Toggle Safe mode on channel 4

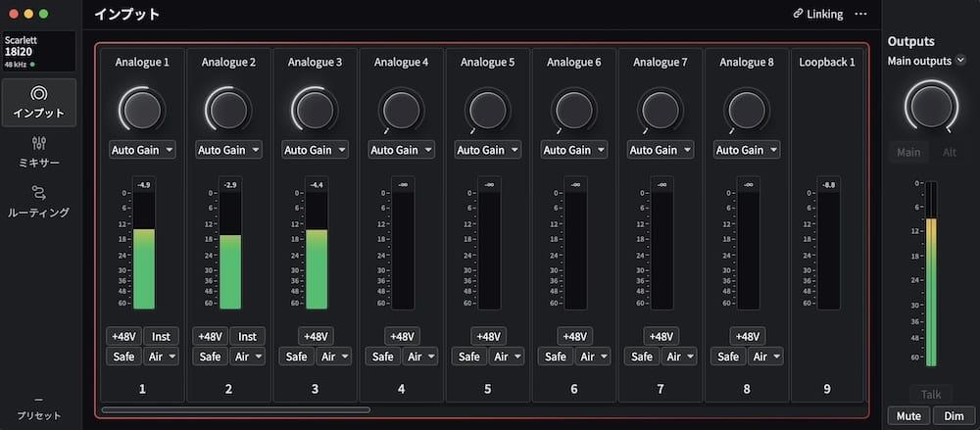click(x=382, y=357)
